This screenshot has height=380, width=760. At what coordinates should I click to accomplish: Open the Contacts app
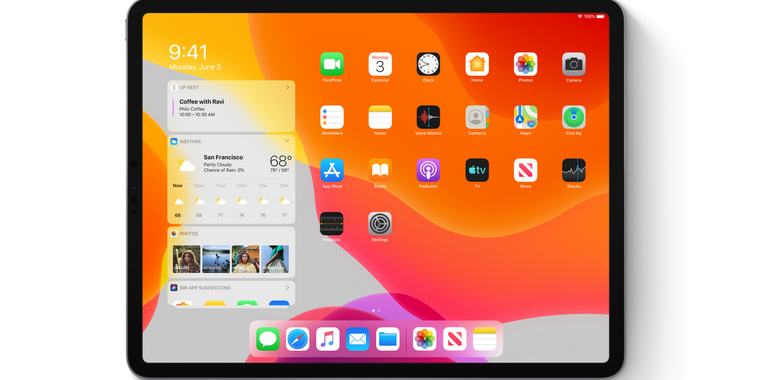[x=477, y=117]
